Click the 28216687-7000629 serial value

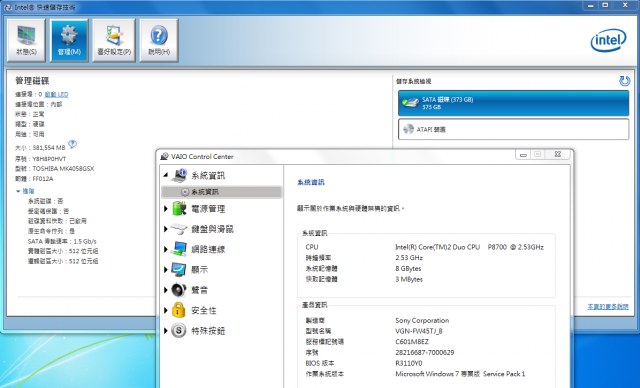[x=424, y=353]
